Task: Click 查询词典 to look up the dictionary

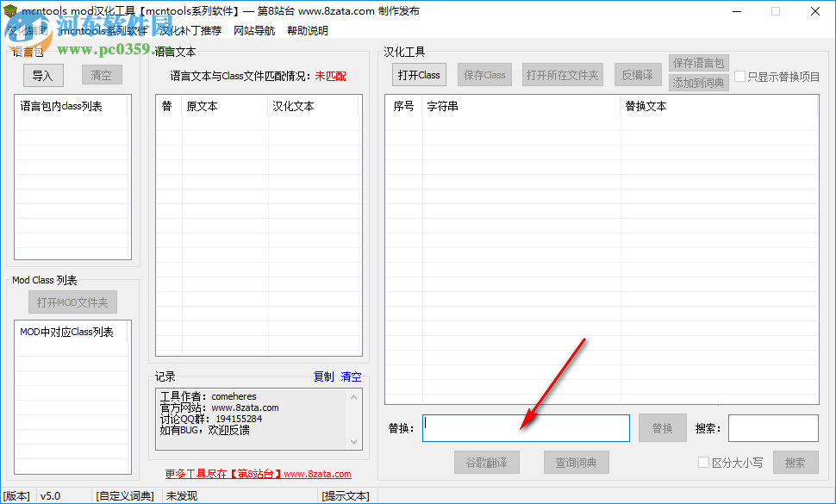Action: (576, 462)
